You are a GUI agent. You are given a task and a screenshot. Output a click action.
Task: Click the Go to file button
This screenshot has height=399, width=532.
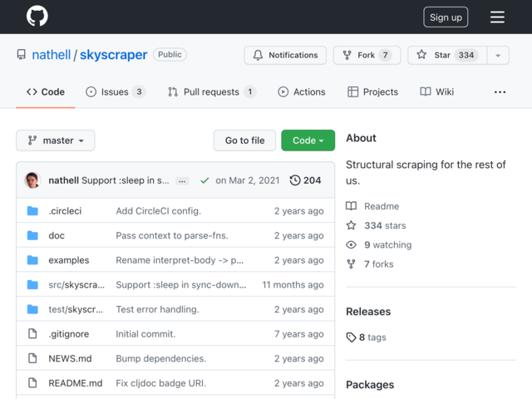244,140
